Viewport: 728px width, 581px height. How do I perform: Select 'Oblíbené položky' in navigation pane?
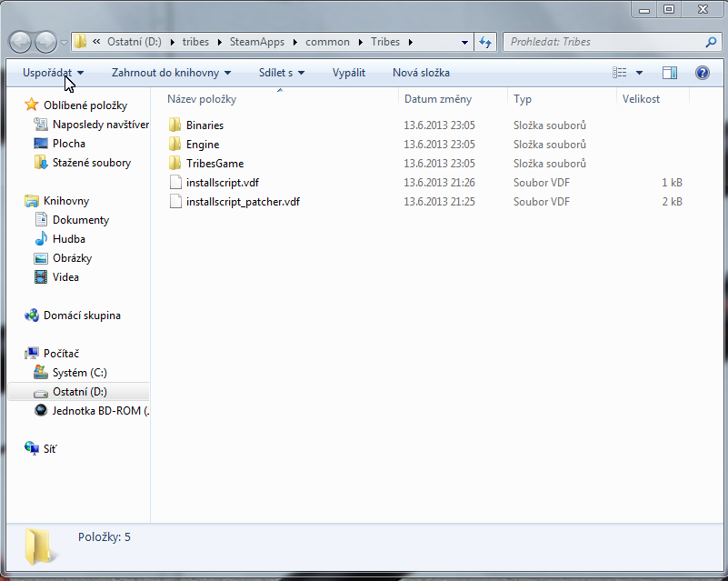coord(85,105)
